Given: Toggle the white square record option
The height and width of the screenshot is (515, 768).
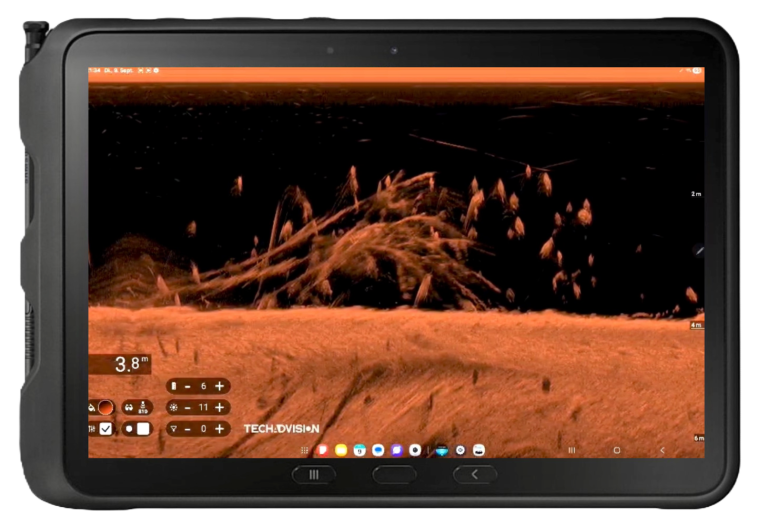Looking at the screenshot, I should coord(143,428).
